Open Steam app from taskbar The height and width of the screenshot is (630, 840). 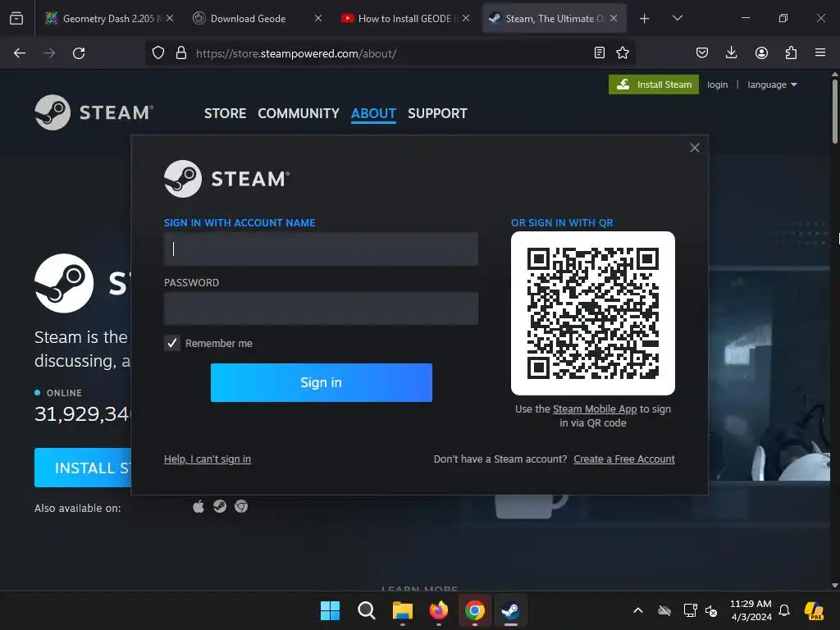[510, 610]
